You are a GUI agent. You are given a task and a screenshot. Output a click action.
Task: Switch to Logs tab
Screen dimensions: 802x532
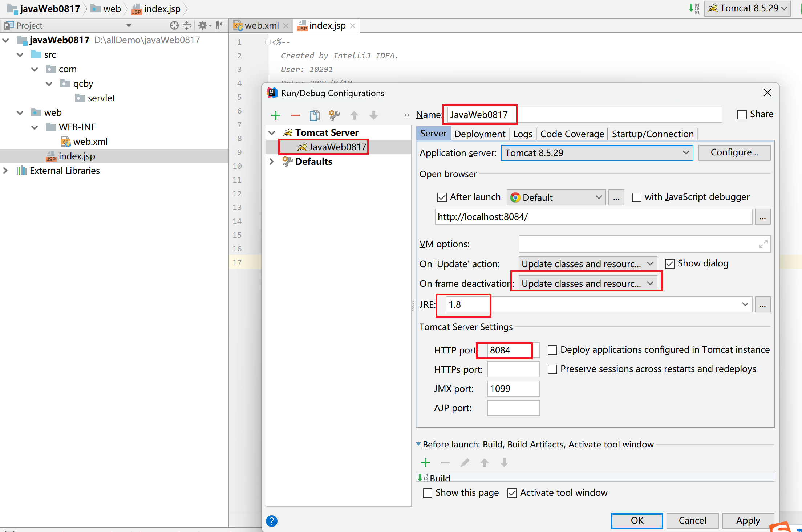523,134
